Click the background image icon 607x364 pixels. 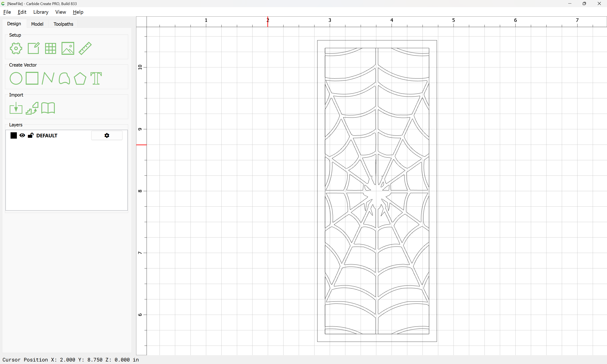(68, 48)
